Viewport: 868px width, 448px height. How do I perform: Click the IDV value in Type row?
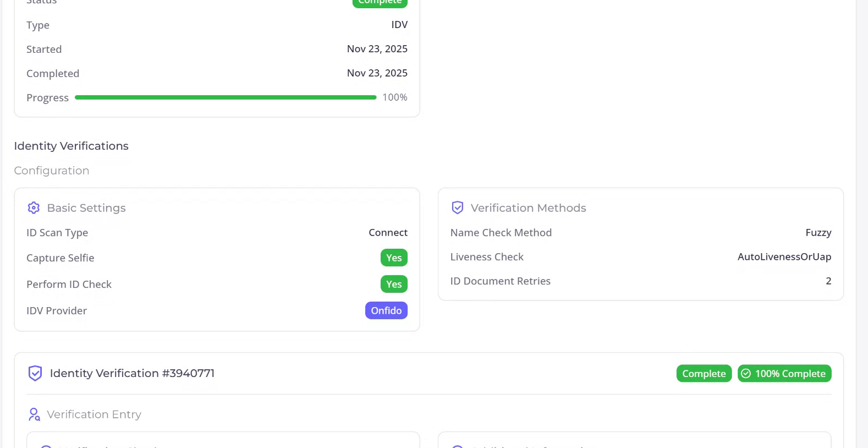[399, 25]
